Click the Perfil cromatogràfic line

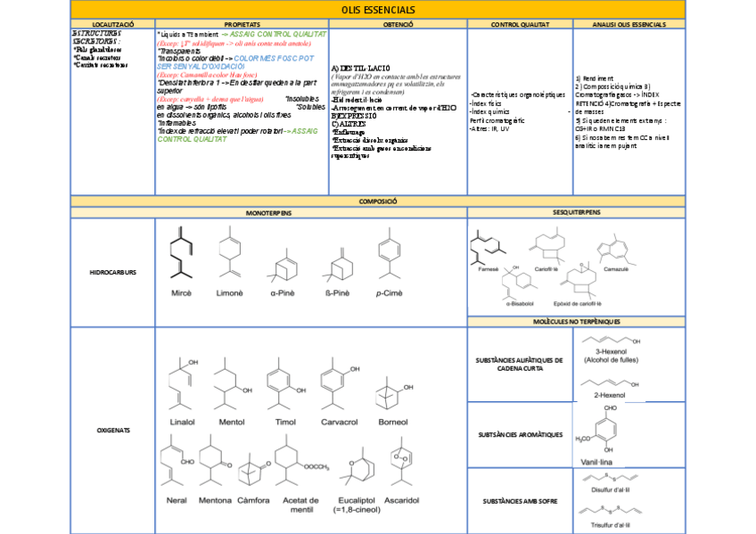(x=497, y=120)
